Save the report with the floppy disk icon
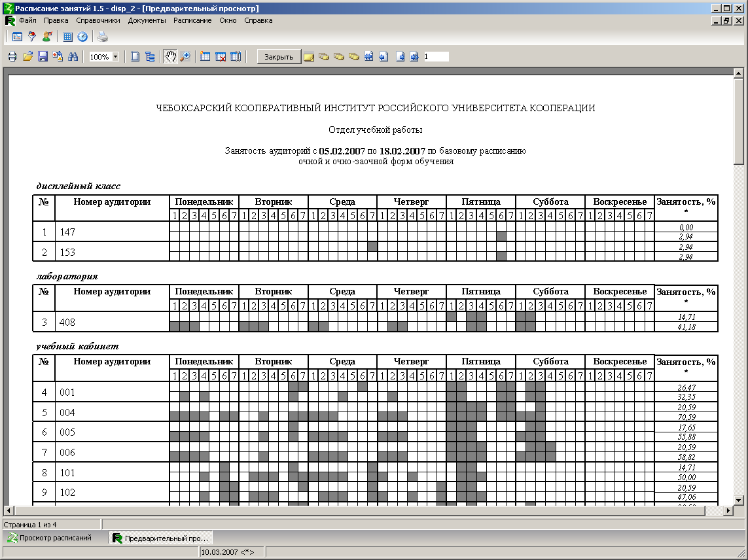This screenshot has width=748, height=560. tap(43, 57)
